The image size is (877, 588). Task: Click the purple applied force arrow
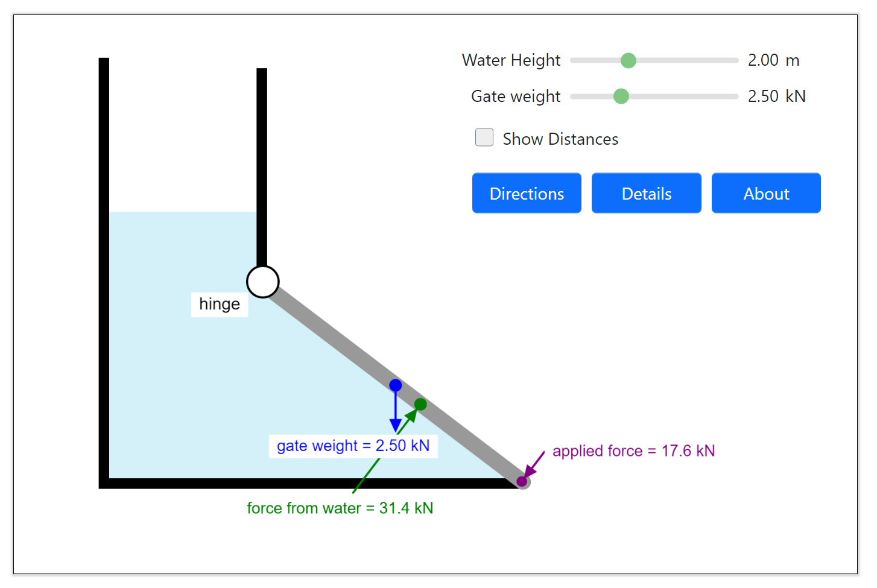(x=534, y=464)
